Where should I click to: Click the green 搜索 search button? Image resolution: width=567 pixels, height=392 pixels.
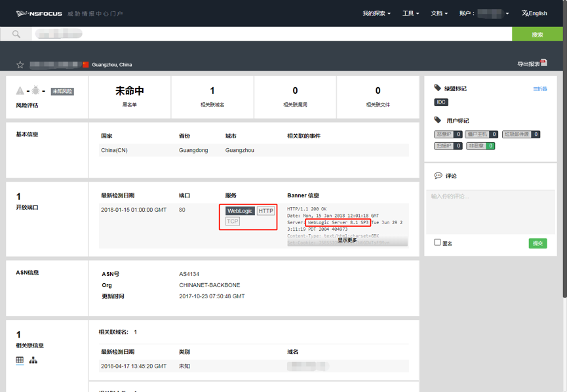[538, 34]
